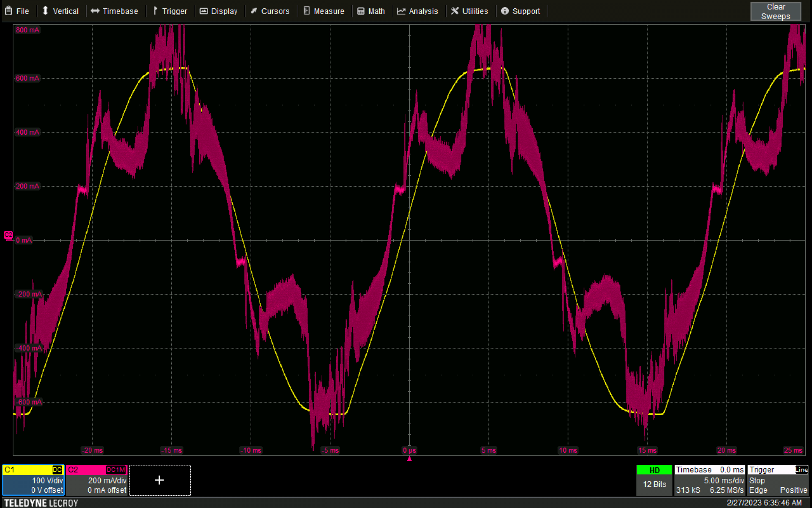Open the Measure menu
The height and width of the screenshot is (508, 812).
(x=324, y=11)
